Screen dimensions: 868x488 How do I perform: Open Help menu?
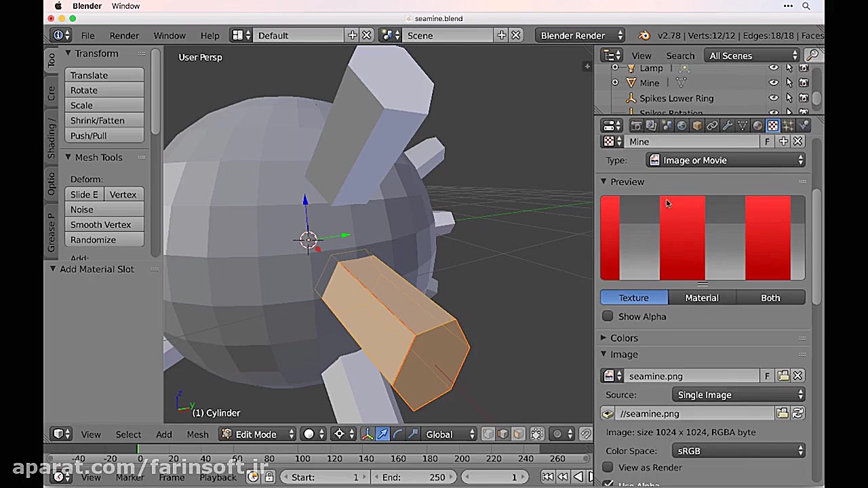[210, 35]
